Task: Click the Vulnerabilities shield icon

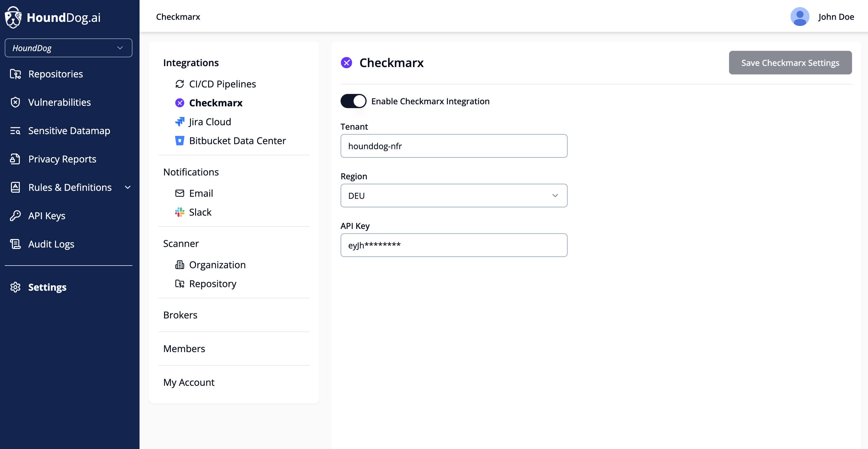Action: (15, 102)
